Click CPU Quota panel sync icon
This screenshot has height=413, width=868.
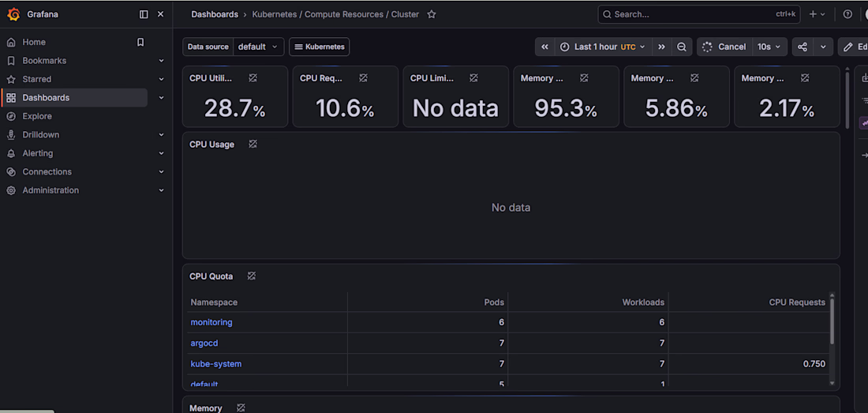tap(251, 276)
